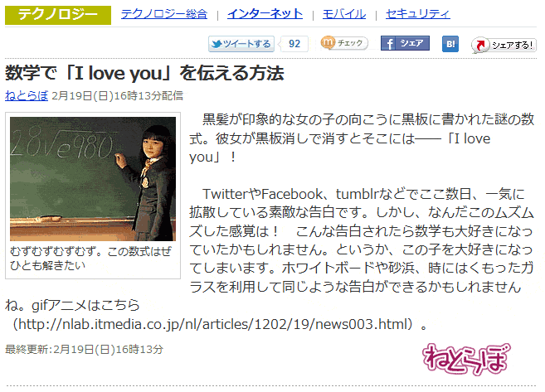Bookmark with the Hatena B! icon
The image size is (545, 392).
coord(450,44)
